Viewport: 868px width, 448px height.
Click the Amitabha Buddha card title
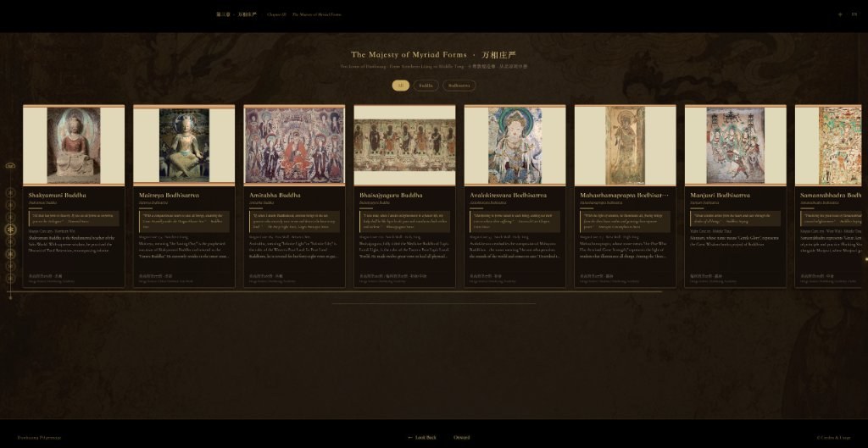[x=275, y=196]
